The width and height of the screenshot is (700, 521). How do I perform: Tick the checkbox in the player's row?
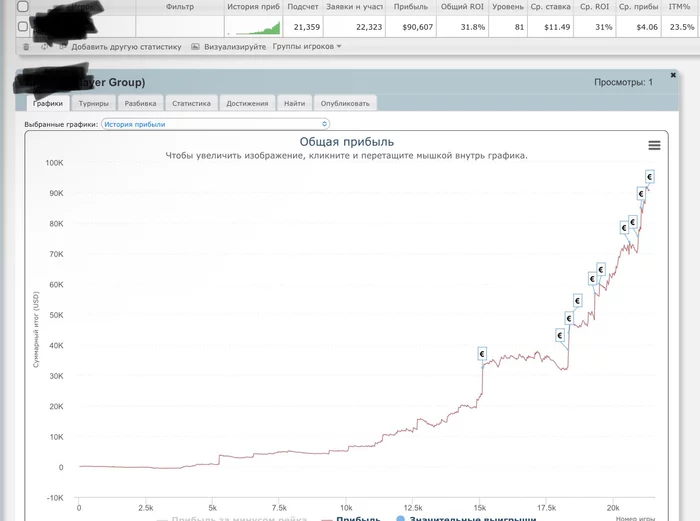click(x=22, y=26)
